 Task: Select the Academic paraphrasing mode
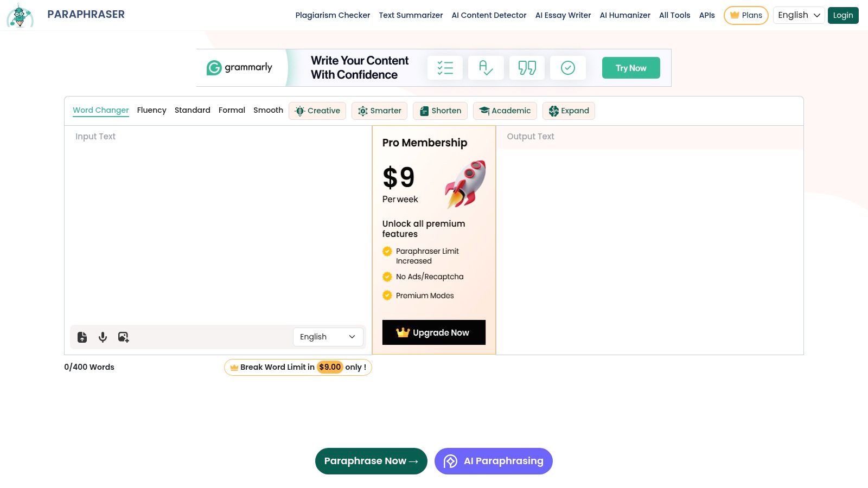pos(505,111)
